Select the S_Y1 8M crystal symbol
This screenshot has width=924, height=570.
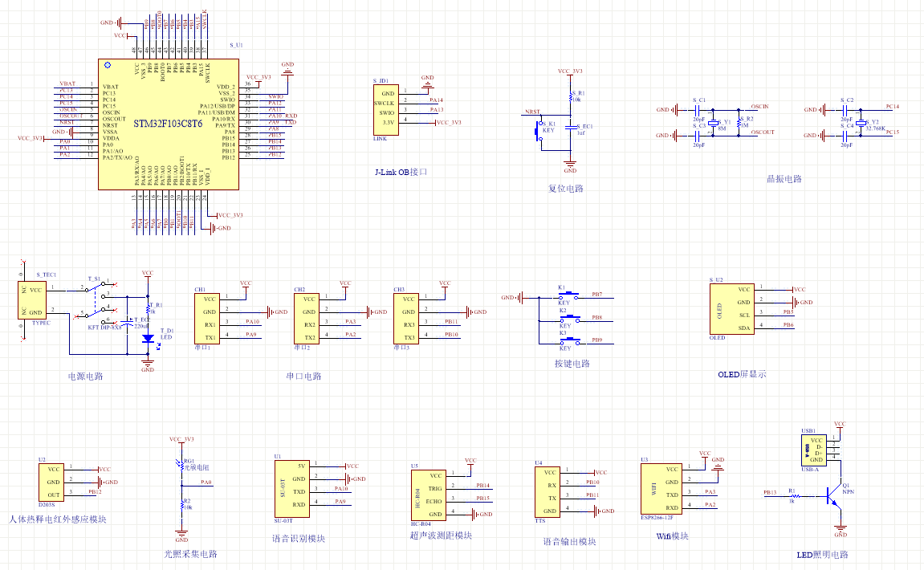point(713,123)
